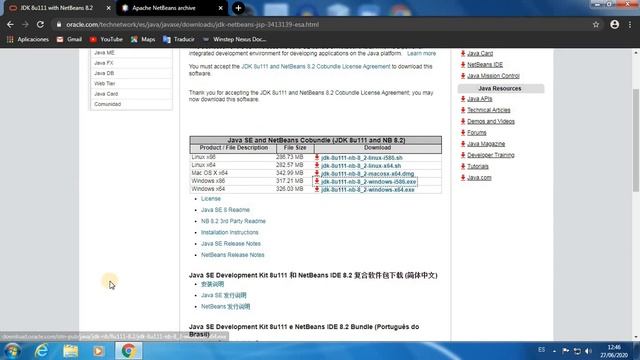
Task: Open the Java.com link
Action: point(479,178)
